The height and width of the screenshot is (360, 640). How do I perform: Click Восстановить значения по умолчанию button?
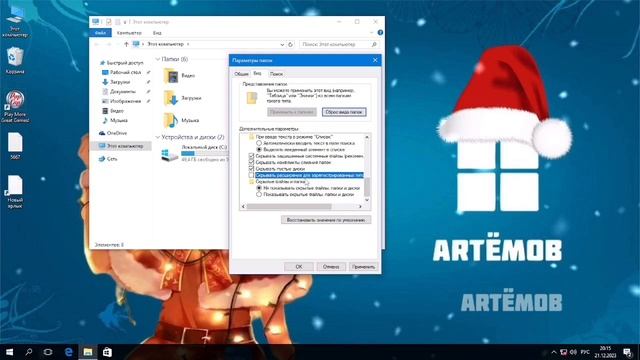tap(326, 220)
